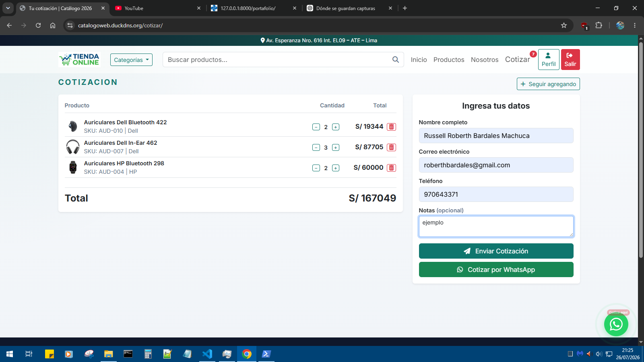
Task: Open the floating WhatsApp chat bubble
Action: click(616, 324)
